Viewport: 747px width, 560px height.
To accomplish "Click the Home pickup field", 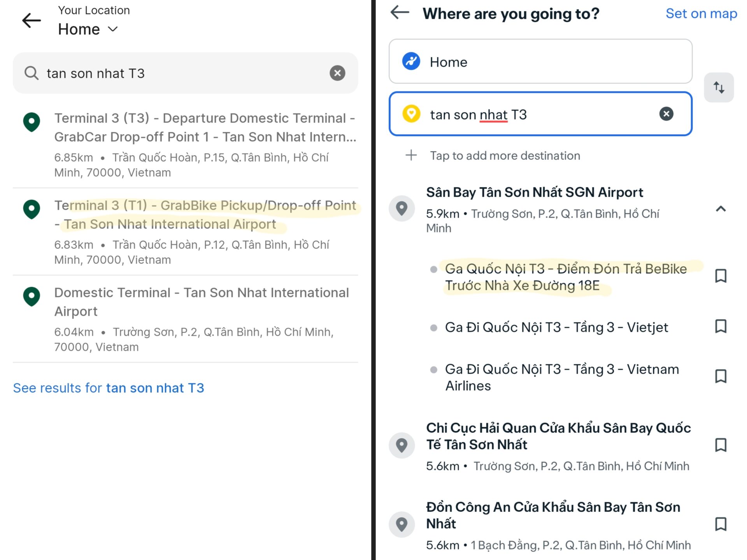I will coord(540,61).
